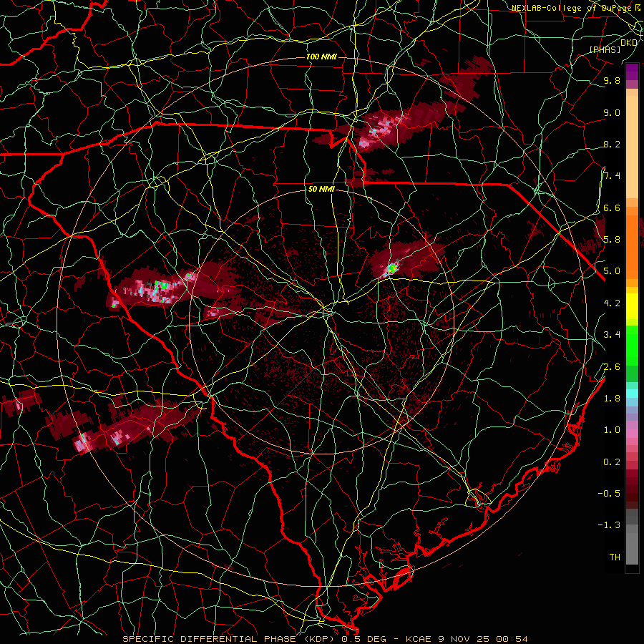This screenshot has height=644, width=644.
Task: Click the 00:54 timestamp in the caption
Action: pos(512,639)
